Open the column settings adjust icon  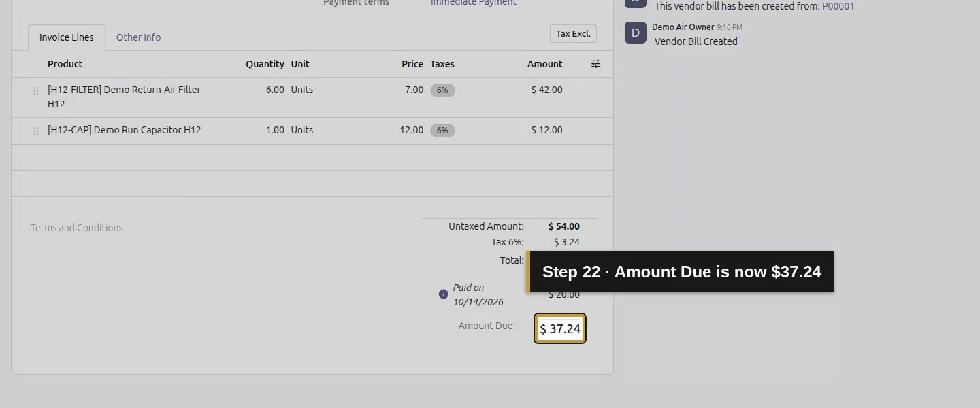click(595, 64)
